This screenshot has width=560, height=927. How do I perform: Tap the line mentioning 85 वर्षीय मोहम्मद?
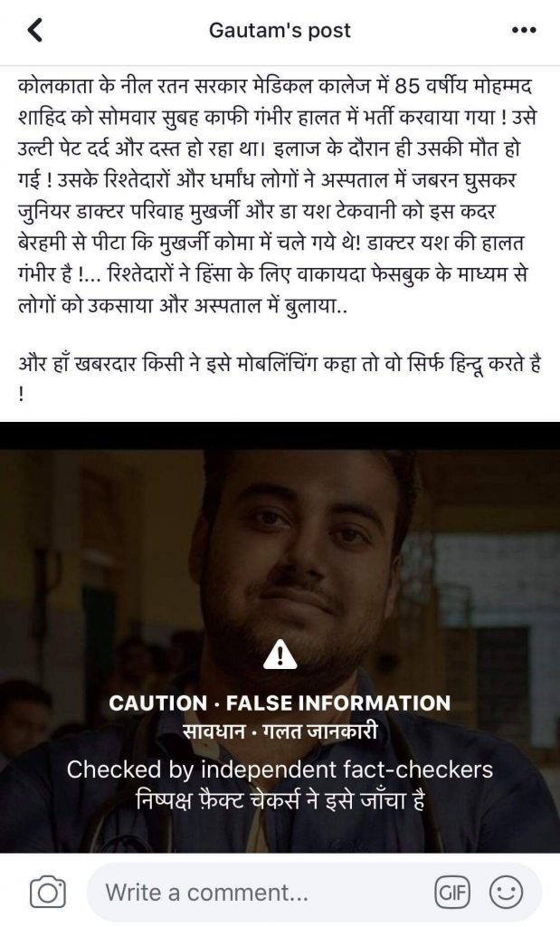pyautogui.click(x=275, y=88)
